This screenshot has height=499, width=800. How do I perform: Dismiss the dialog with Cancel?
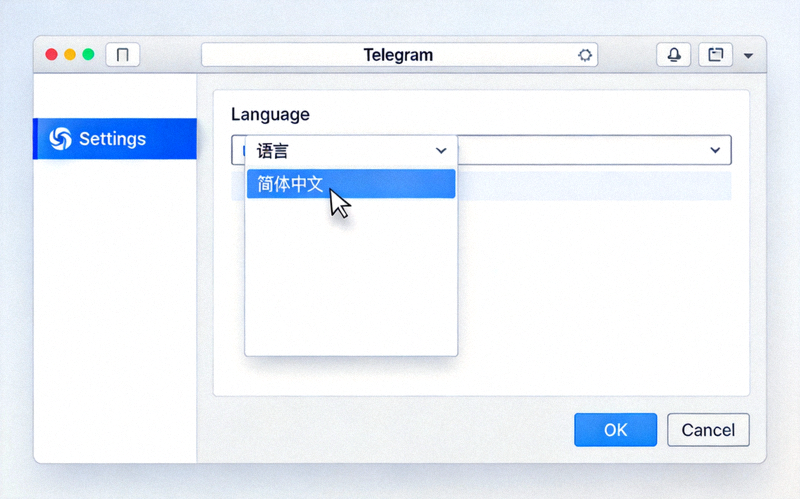coord(708,430)
